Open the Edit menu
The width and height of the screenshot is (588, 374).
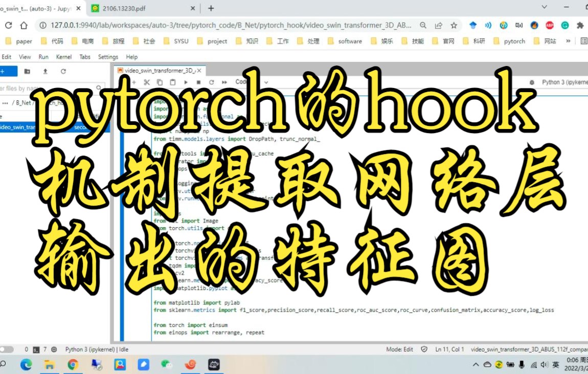point(6,57)
